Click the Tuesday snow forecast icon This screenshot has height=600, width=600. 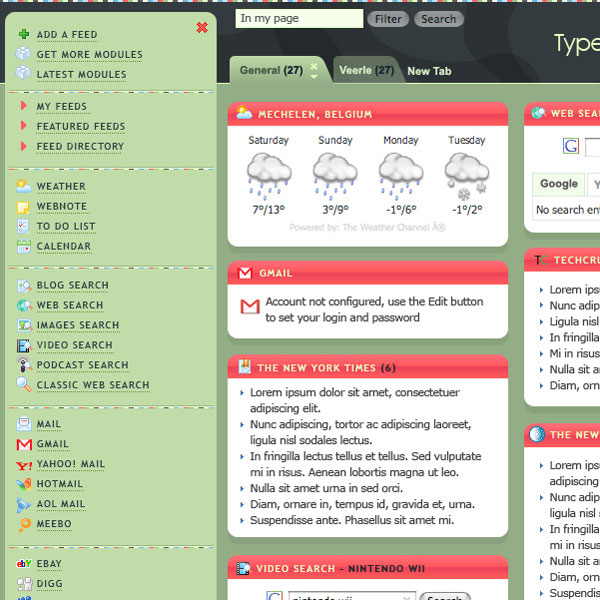[x=467, y=176]
